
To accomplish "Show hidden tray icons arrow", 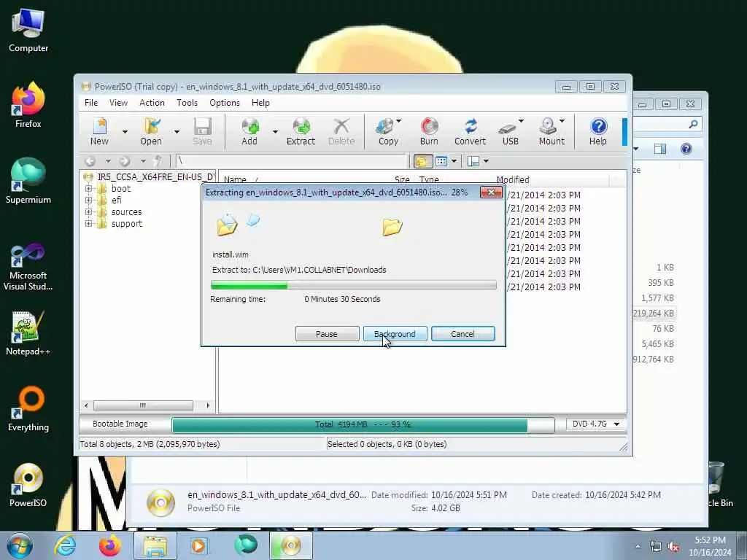I will tap(638, 547).
